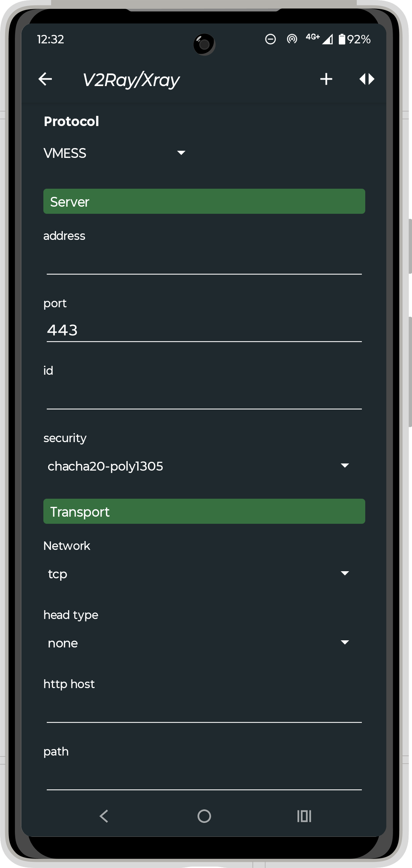The height and width of the screenshot is (868, 412).
Task: Add a new profile with the plus icon
Action: tap(326, 79)
